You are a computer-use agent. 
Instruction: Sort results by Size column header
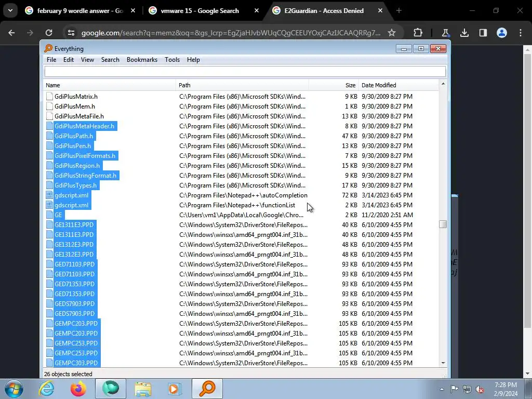[x=334, y=85]
